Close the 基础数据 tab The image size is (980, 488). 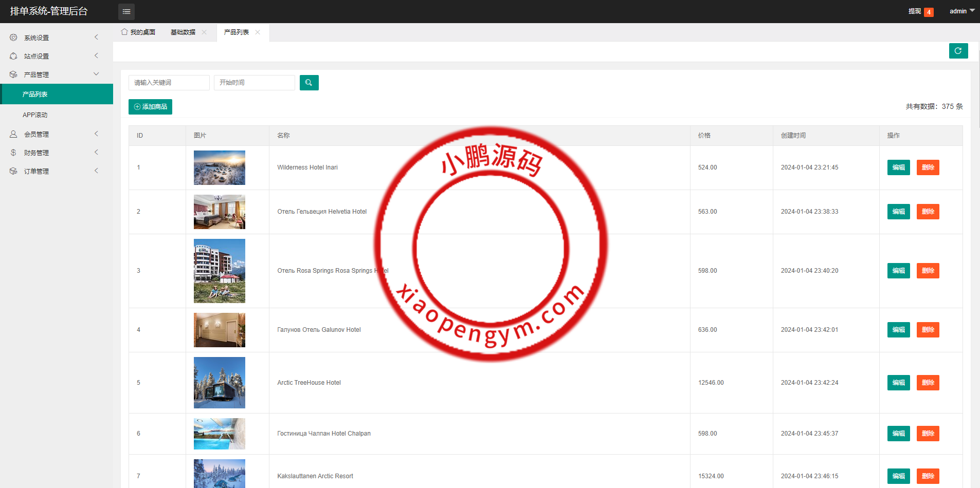pos(204,32)
